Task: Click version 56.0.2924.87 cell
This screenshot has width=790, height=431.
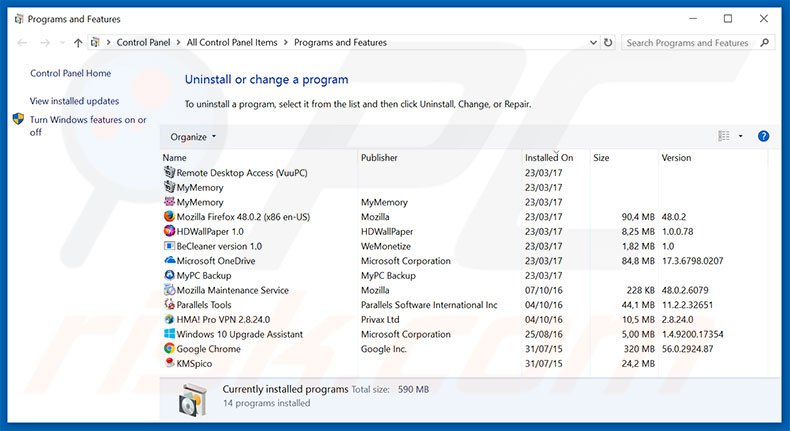Action: coord(687,348)
